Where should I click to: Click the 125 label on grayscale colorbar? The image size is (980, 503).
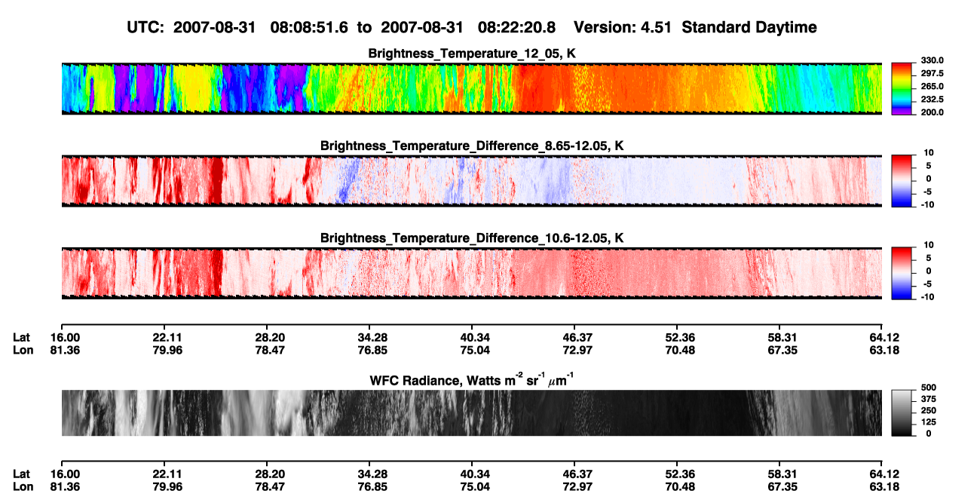coord(928,422)
